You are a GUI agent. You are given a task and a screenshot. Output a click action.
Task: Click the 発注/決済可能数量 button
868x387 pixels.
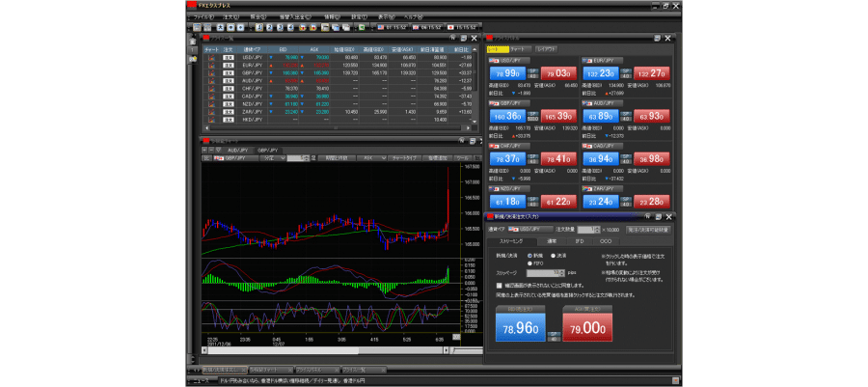coord(648,230)
